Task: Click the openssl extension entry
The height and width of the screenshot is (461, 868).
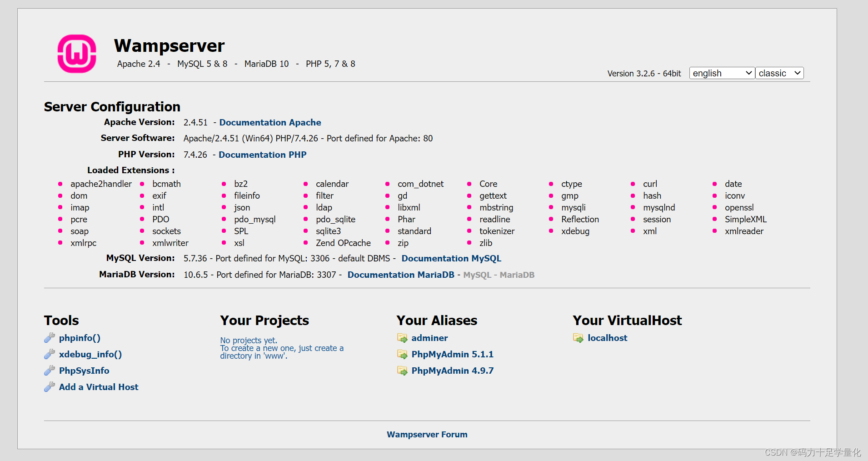Action: 739,207
